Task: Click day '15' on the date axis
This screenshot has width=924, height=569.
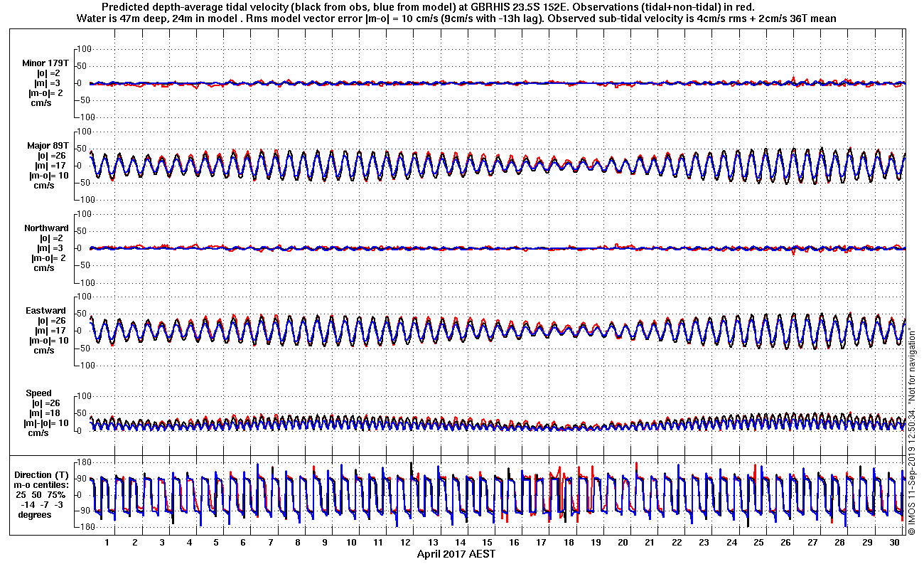Action: tap(488, 542)
